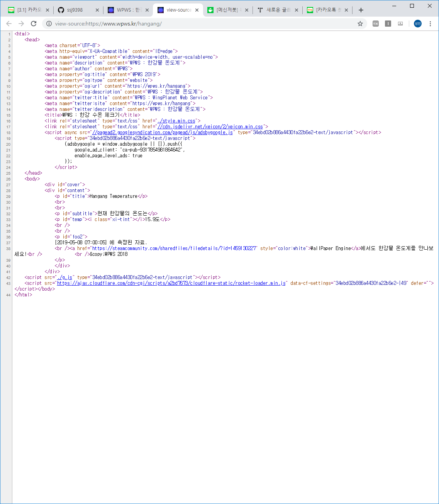439x504 pixels.
Task: Click the twitter:title meta line
Action: tap(129, 98)
